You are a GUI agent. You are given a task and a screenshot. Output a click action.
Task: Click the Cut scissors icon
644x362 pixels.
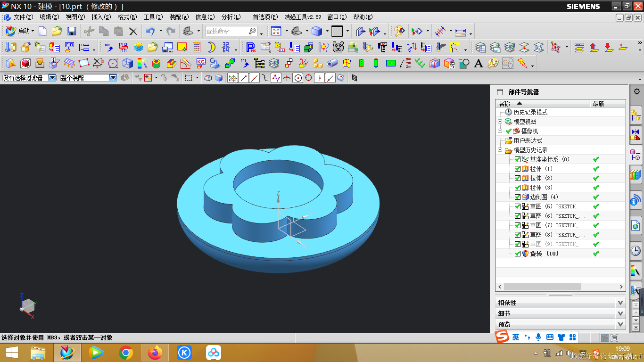tap(89, 31)
